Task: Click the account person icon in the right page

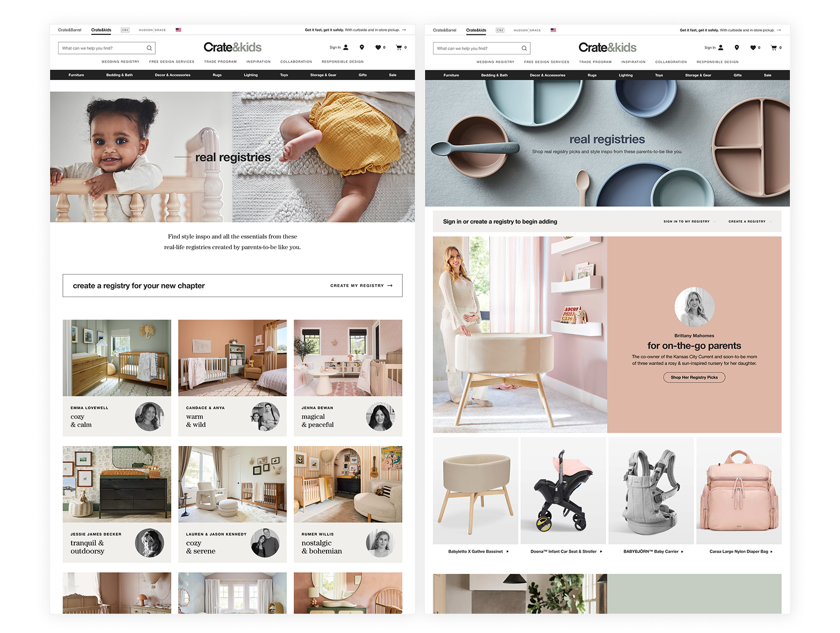Action: click(x=721, y=48)
